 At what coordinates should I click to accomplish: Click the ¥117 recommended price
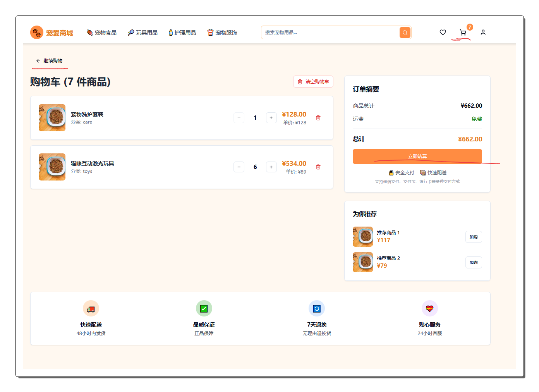point(384,240)
